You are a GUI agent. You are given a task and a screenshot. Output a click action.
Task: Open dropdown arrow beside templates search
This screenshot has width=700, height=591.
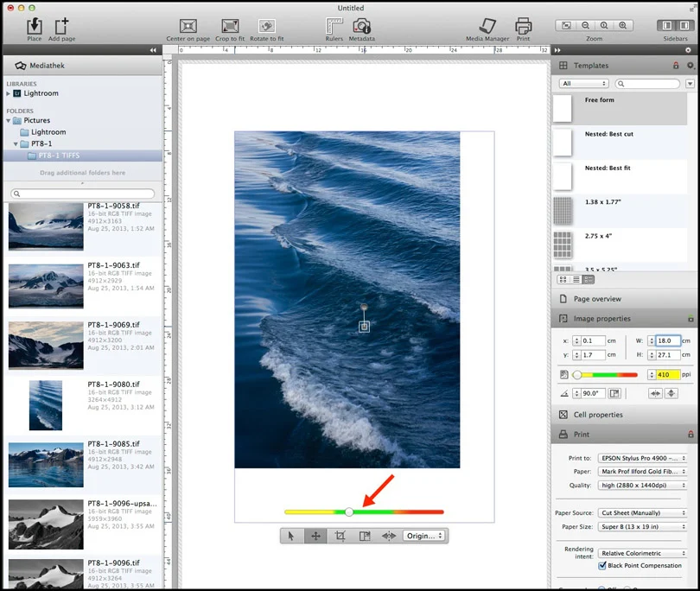[690, 84]
